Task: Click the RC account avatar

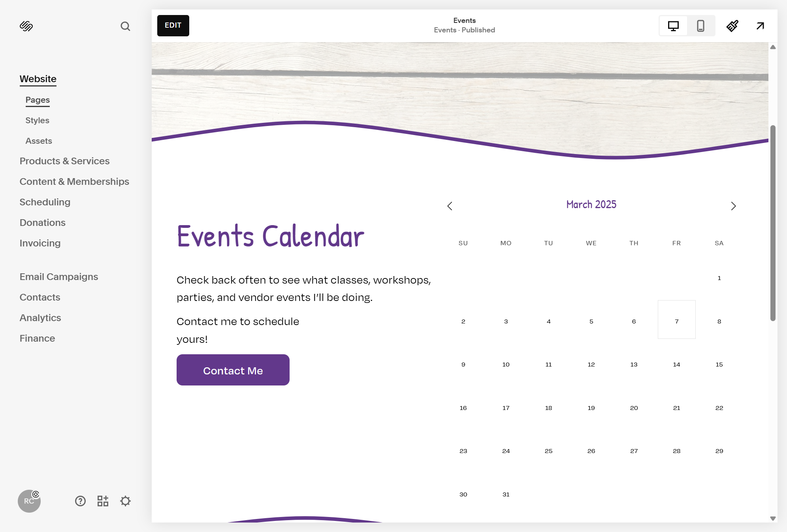Action: (x=29, y=501)
